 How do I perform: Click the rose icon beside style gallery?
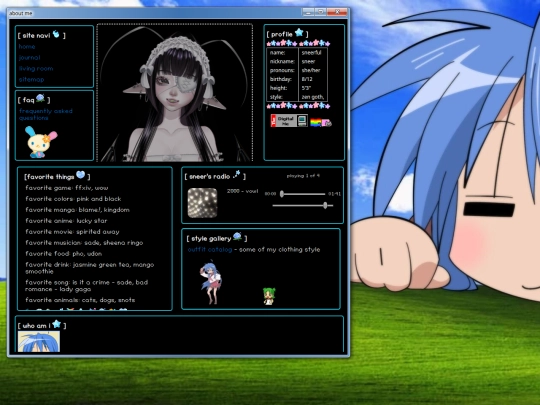point(237,236)
